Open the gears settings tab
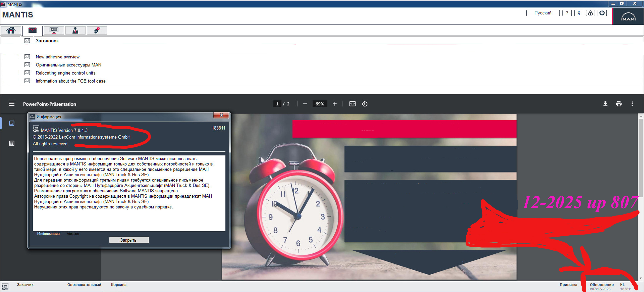 pyautogui.click(x=97, y=30)
